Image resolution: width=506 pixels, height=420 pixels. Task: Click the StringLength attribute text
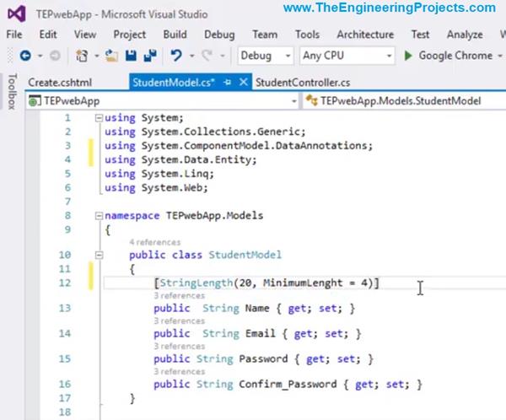[x=196, y=283]
